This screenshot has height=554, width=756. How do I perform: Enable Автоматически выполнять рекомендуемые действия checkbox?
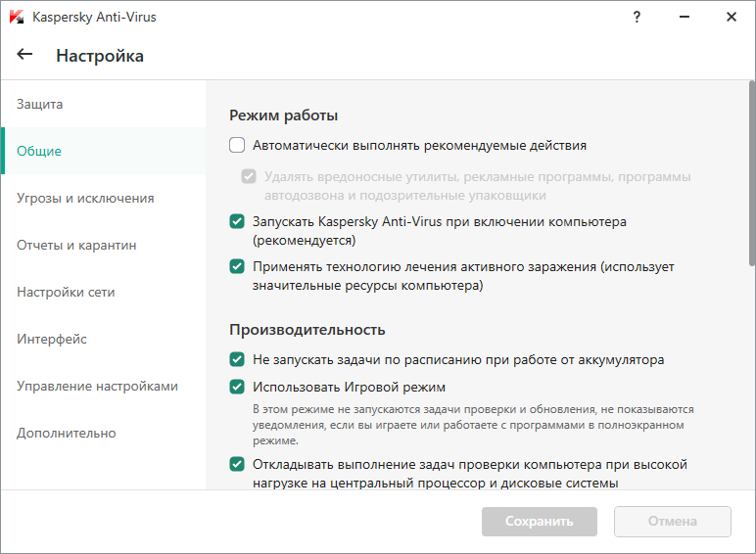pyautogui.click(x=237, y=146)
